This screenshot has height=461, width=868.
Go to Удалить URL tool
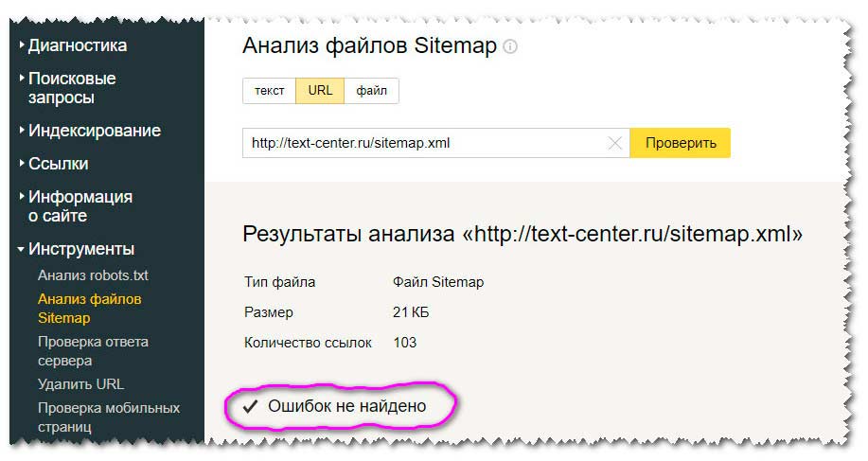(80, 384)
